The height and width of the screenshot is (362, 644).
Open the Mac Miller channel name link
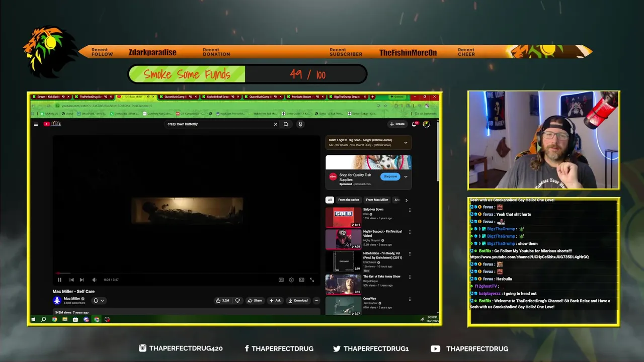pos(72,299)
